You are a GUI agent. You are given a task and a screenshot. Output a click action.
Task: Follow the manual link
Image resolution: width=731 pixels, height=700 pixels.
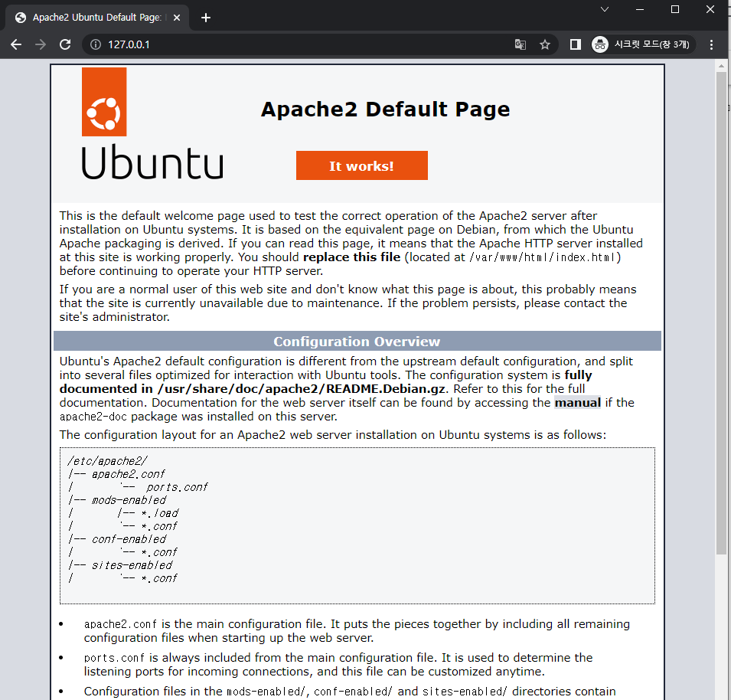(x=577, y=403)
